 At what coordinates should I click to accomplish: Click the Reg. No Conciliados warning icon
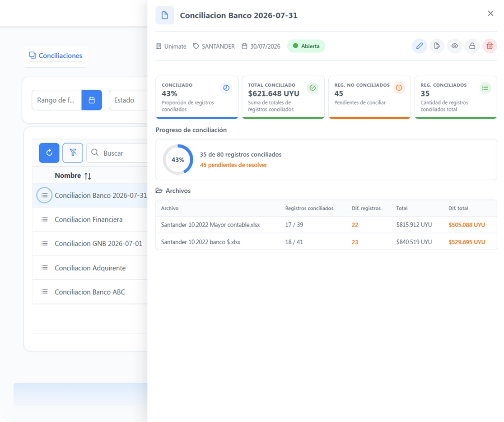coord(399,88)
